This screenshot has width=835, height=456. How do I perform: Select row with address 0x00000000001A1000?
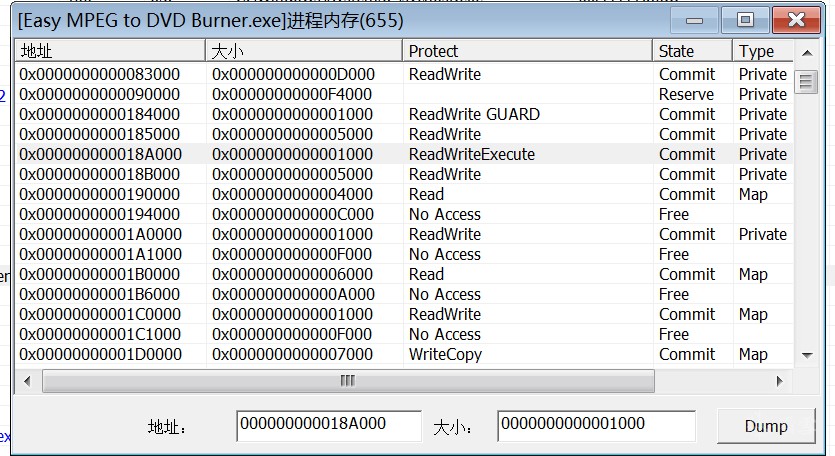404,254
